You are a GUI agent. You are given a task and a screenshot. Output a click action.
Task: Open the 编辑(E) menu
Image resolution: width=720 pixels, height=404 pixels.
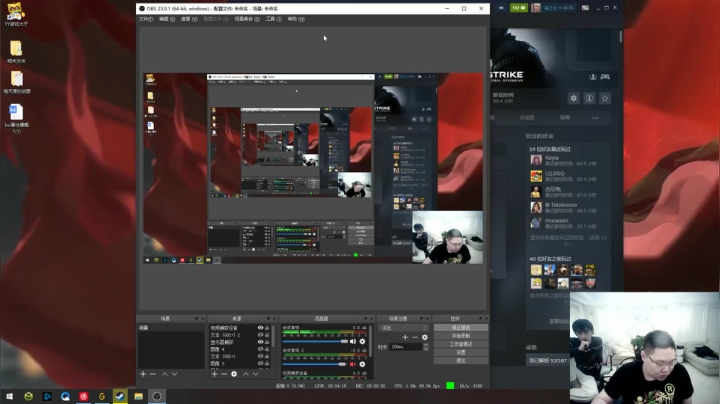(167, 19)
